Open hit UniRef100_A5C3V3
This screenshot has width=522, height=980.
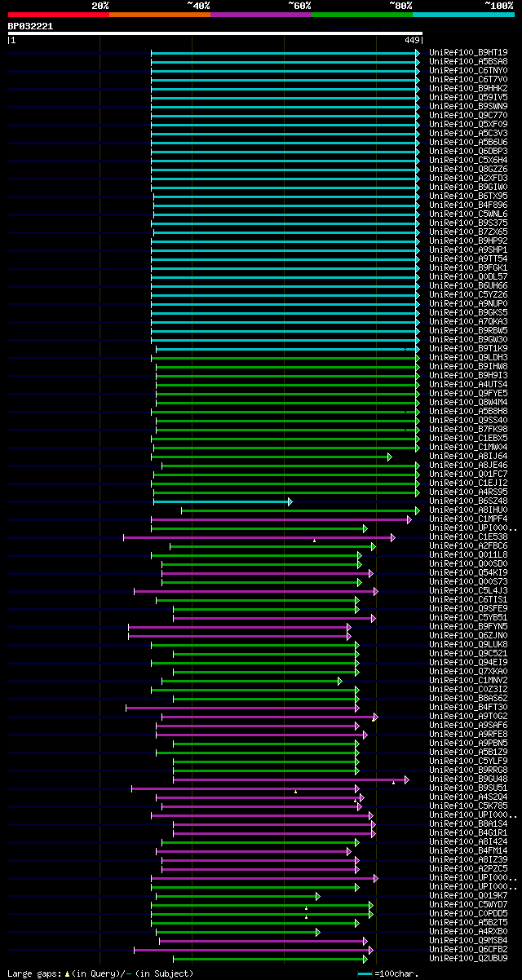click(468, 133)
